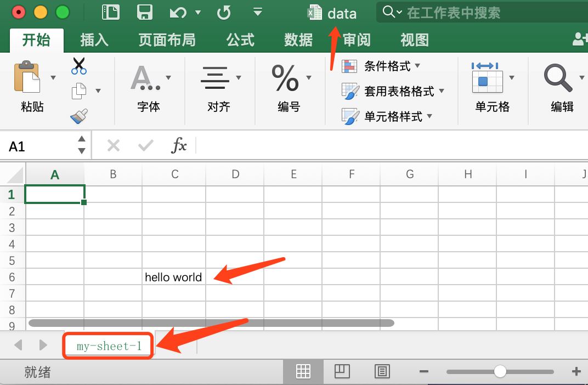This screenshot has height=385, width=588.
Task: Open insert function fx button
Action: point(179,145)
